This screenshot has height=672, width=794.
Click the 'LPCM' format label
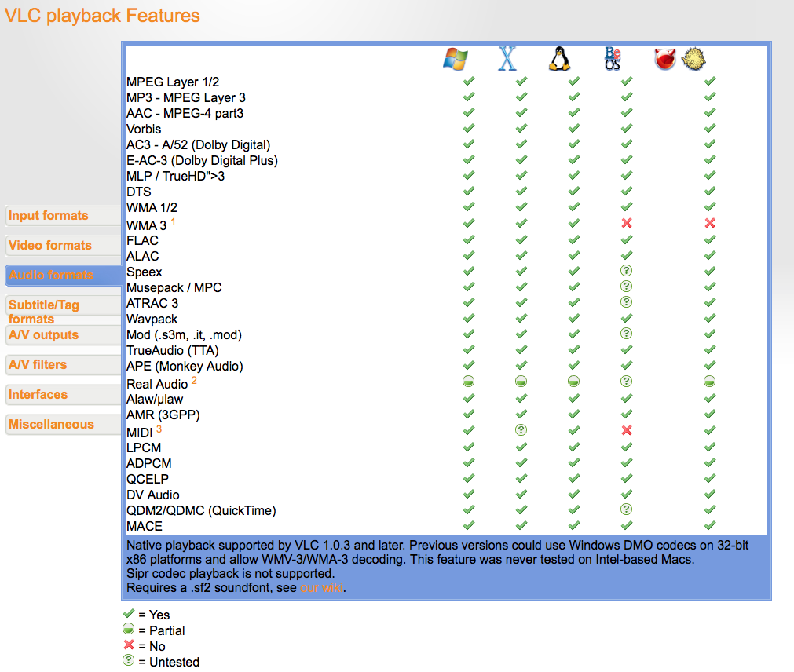144,447
